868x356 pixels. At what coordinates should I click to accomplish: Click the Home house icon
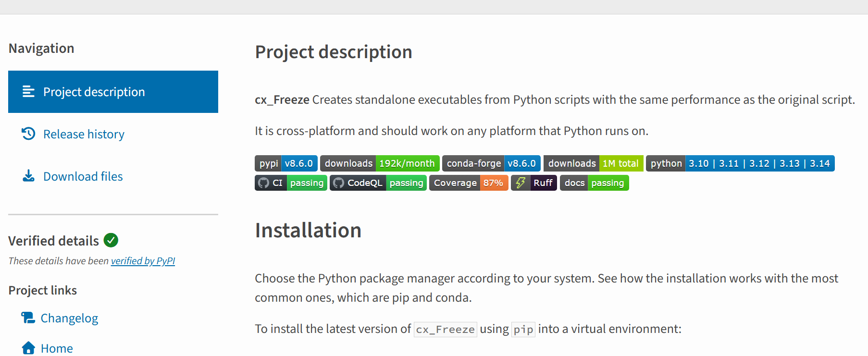click(28, 348)
